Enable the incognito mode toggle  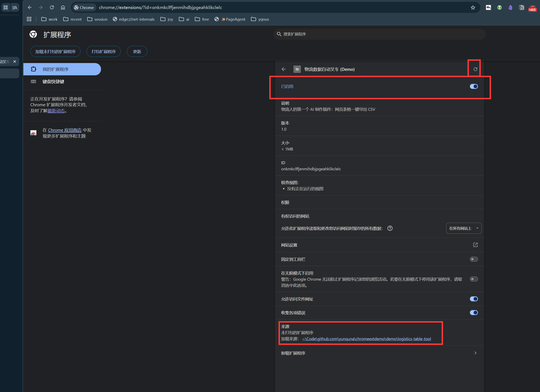click(474, 279)
